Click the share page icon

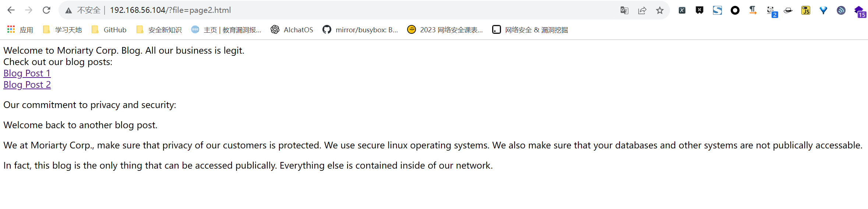pyautogui.click(x=642, y=10)
